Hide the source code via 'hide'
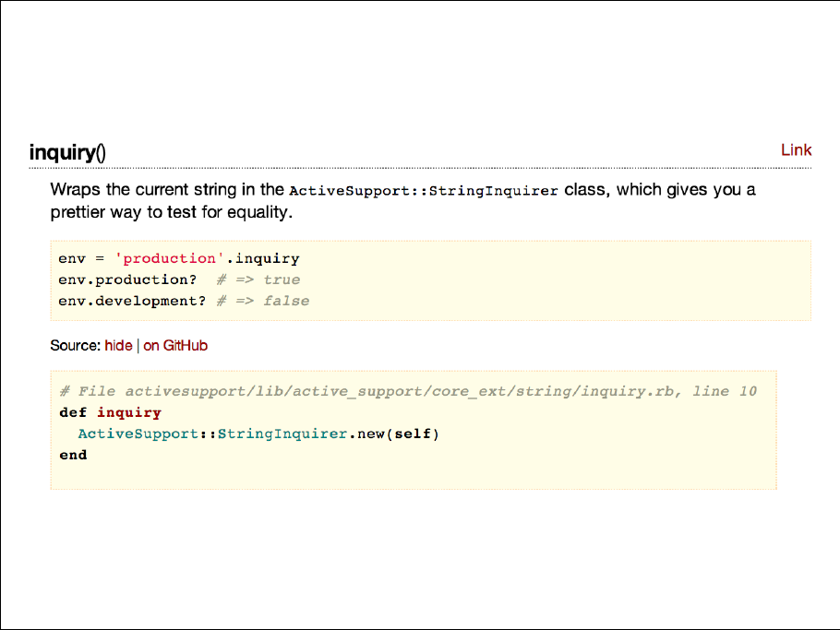The width and height of the screenshot is (840, 630). click(x=118, y=346)
